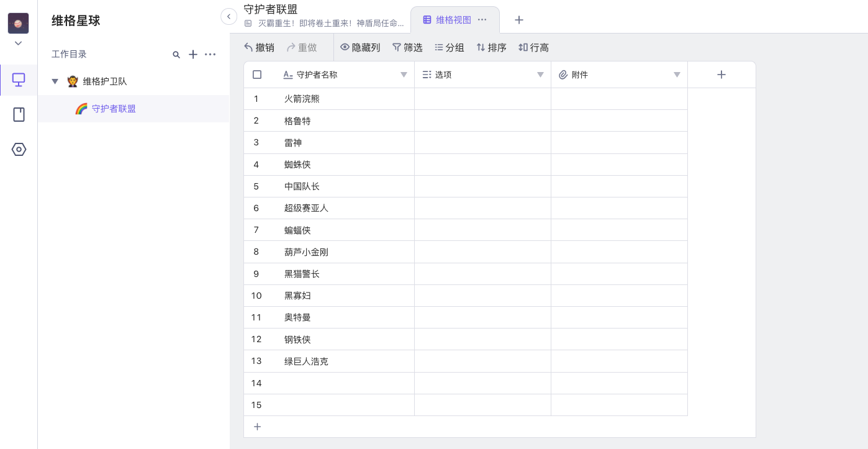This screenshot has height=449, width=868.
Task: Click the 附件 cell in 雷神 row
Action: click(620, 143)
